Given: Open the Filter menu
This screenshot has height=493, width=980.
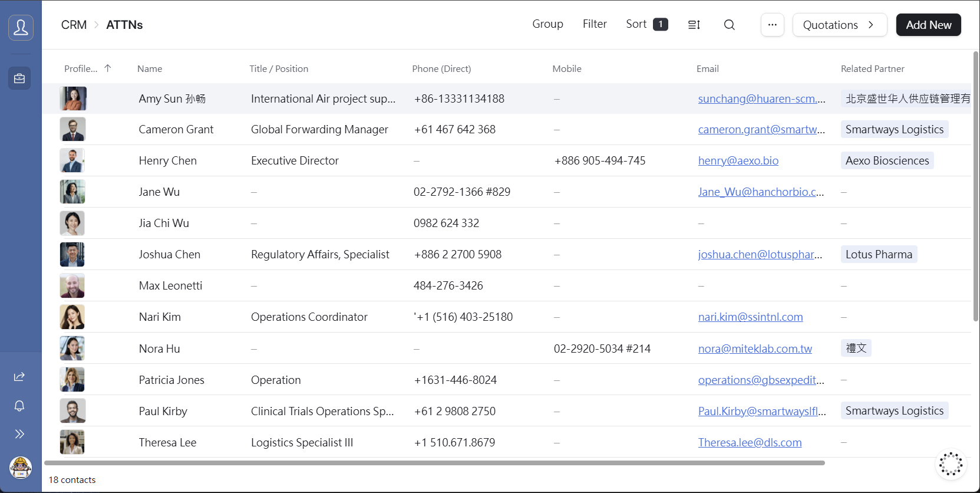Looking at the screenshot, I should coord(595,24).
